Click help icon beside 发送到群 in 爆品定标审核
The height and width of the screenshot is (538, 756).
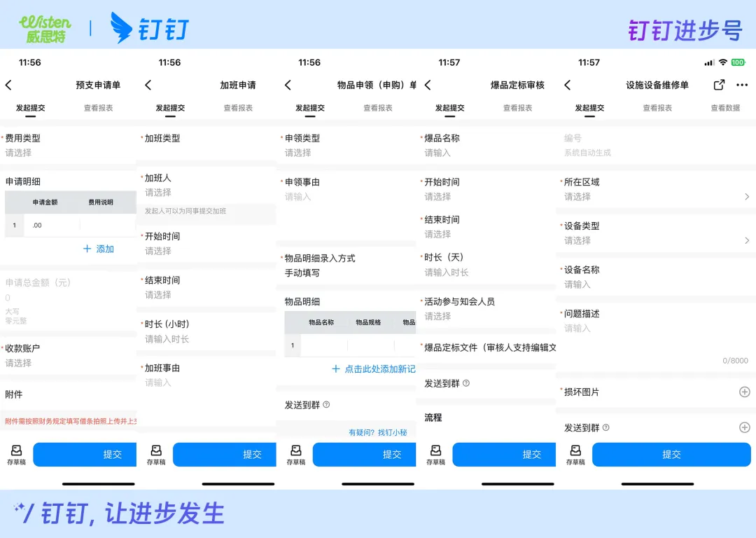(x=466, y=383)
